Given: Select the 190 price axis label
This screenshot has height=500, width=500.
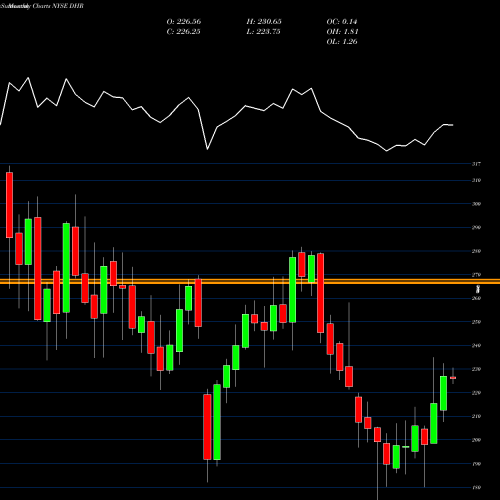Looking at the screenshot, I should pos(476,464).
